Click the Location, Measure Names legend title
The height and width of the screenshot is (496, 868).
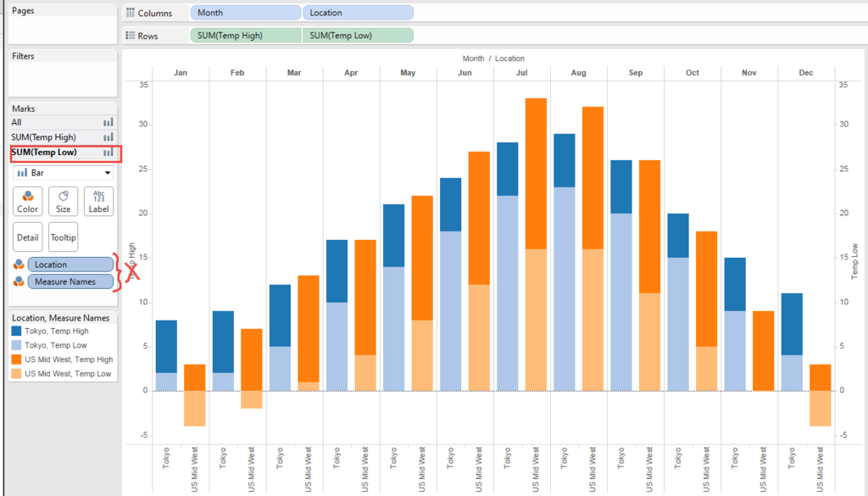[61, 318]
